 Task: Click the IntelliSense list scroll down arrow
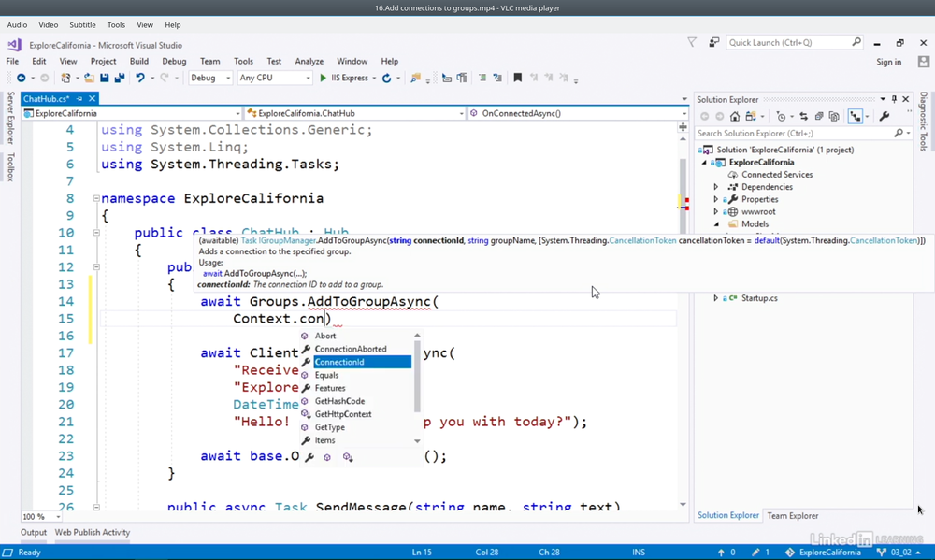(417, 441)
